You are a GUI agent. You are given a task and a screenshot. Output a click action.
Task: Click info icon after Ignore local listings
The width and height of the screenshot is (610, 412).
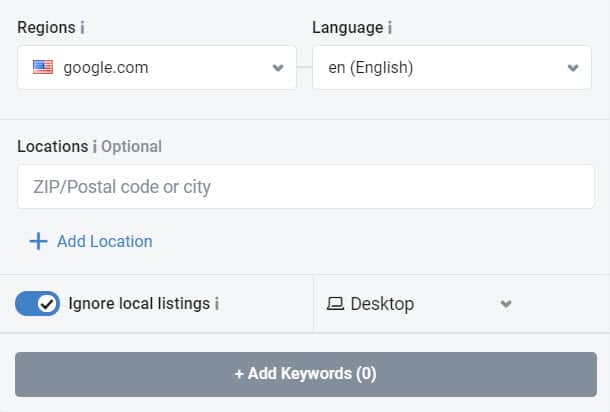[217, 304]
